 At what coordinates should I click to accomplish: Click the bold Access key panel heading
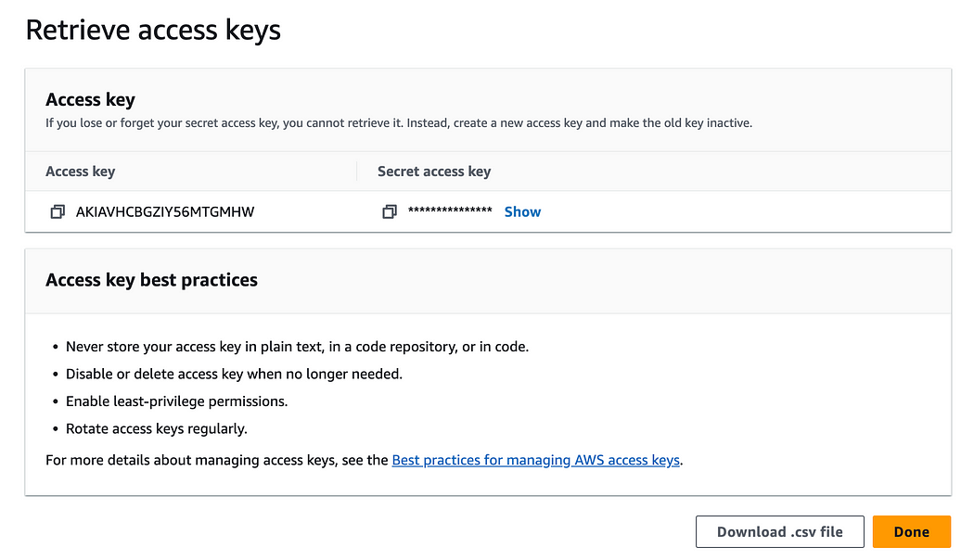[90, 99]
